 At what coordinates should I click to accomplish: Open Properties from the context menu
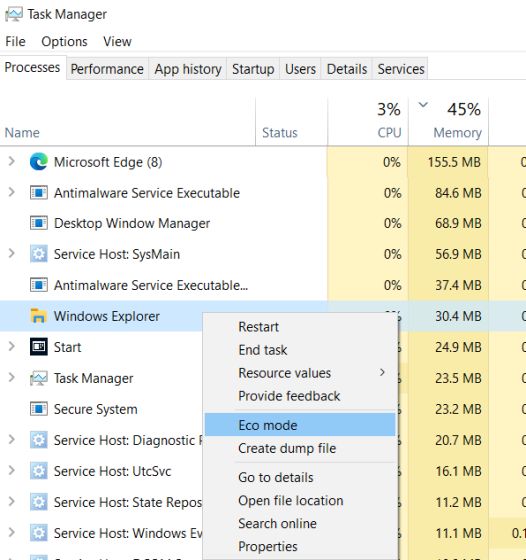(x=300, y=546)
